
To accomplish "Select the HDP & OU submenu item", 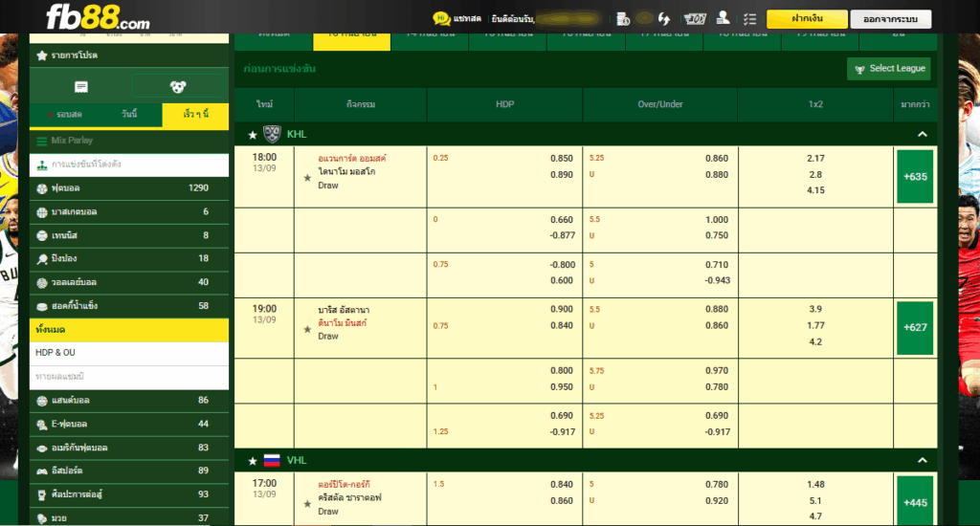I will [129, 353].
